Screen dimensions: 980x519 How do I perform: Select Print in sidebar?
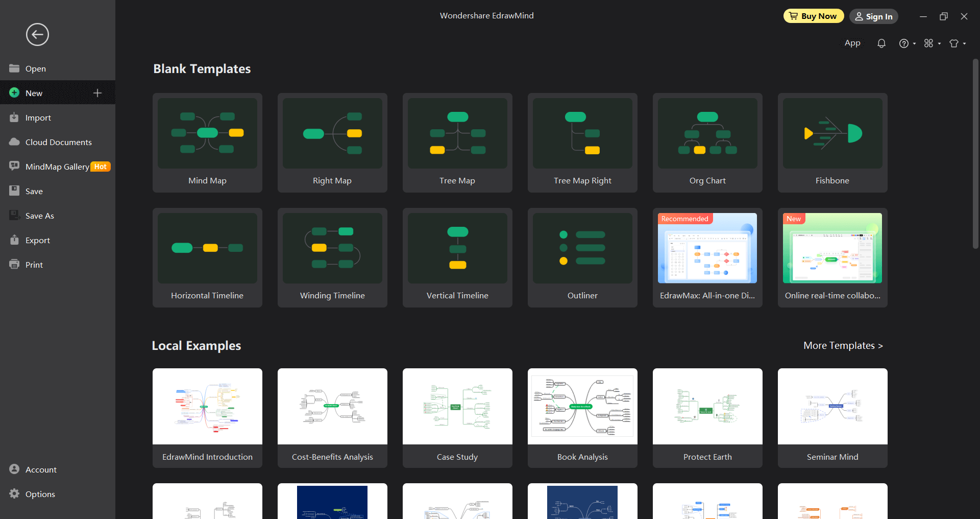pyautogui.click(x=58, y=265)
